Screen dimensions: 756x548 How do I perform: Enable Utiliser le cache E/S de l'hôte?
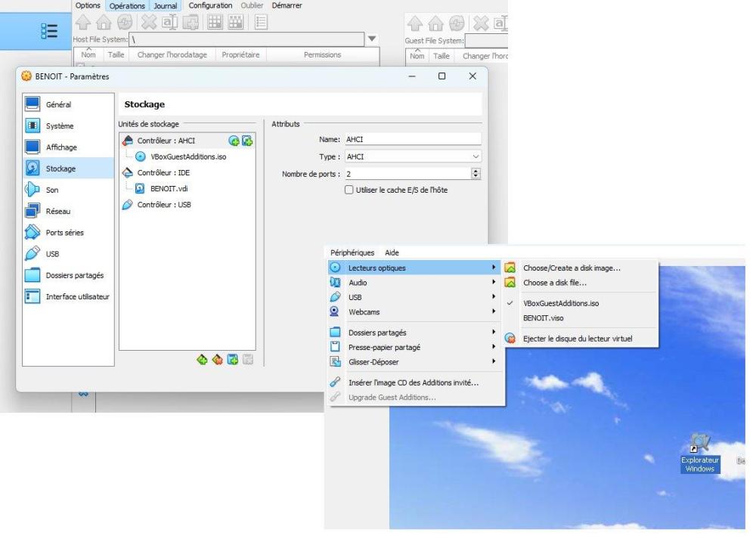349,190
